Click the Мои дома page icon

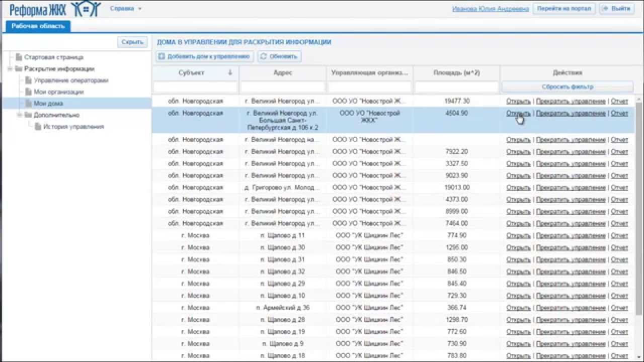29,104
